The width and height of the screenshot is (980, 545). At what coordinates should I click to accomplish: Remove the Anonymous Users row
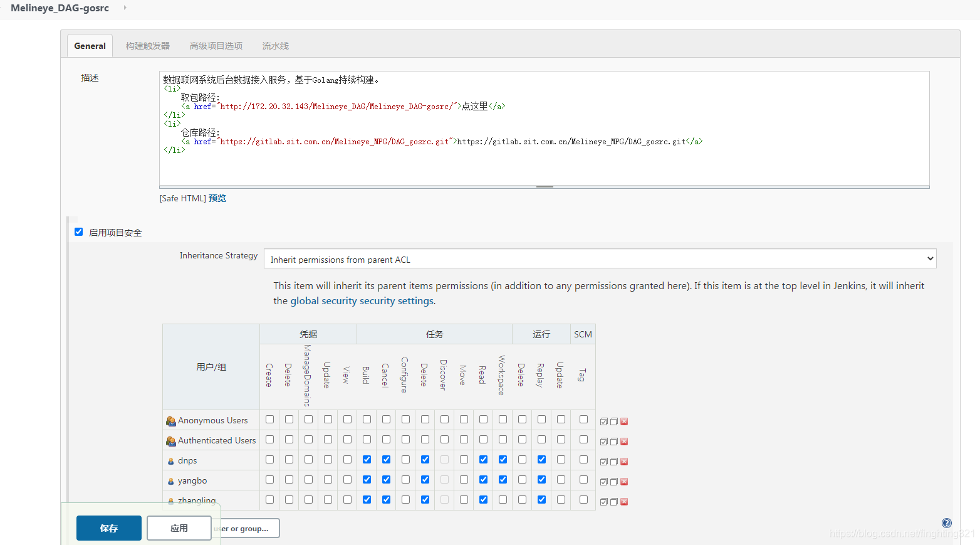(x=624, y=421)
